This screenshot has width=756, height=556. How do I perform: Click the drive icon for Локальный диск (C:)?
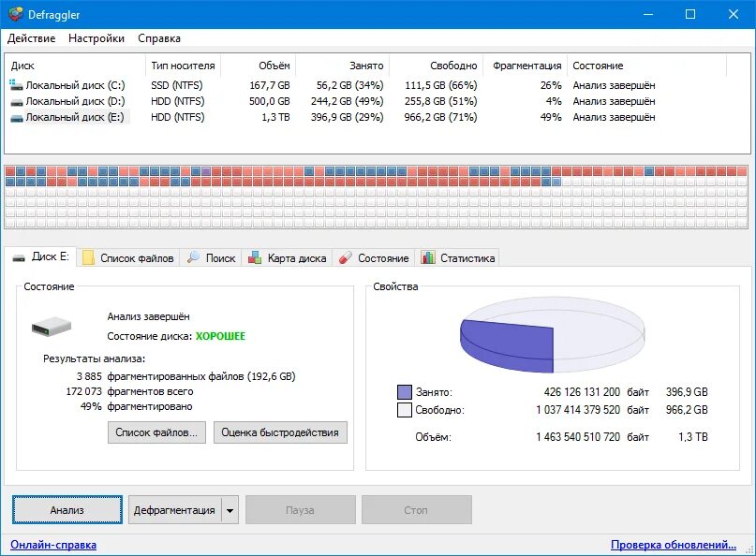click(16, 85)
